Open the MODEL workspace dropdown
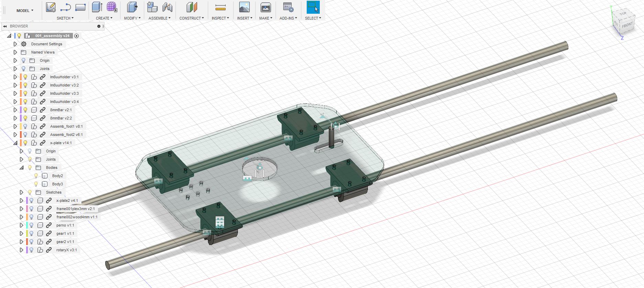644x288 pixels. 25,11
